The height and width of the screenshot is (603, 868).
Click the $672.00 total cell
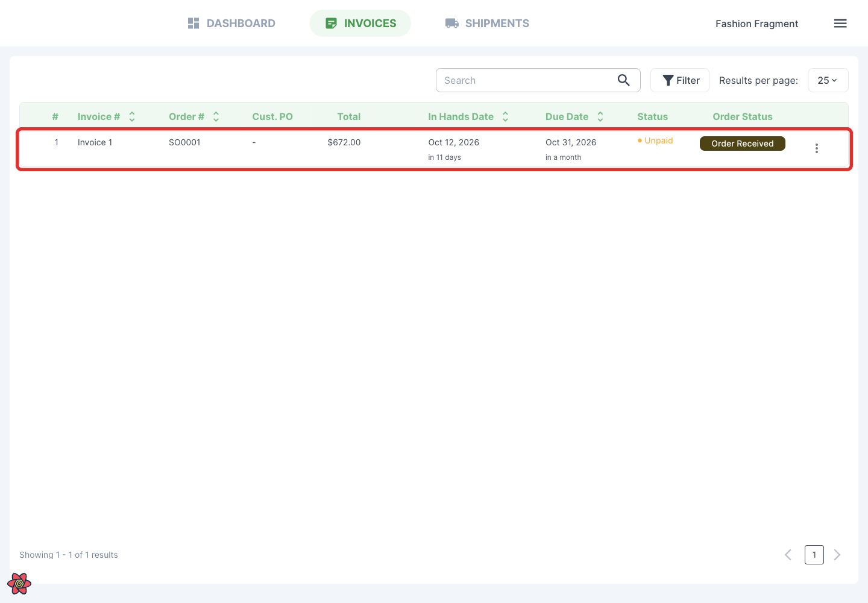(344, 142)
